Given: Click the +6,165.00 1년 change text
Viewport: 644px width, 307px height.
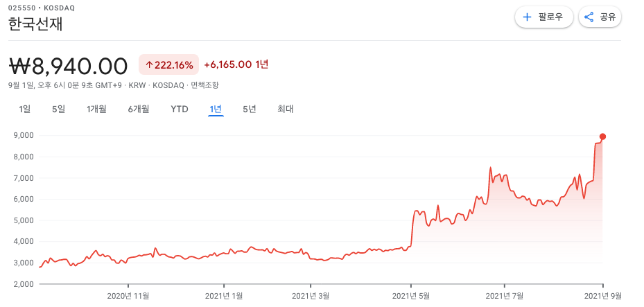Looking at the screenshot, I should click(236, 64).
